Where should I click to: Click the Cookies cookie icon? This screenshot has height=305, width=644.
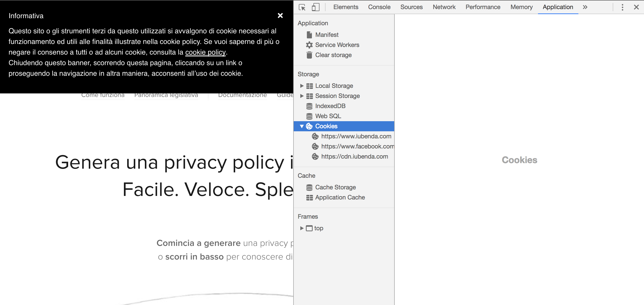[309, 126]
